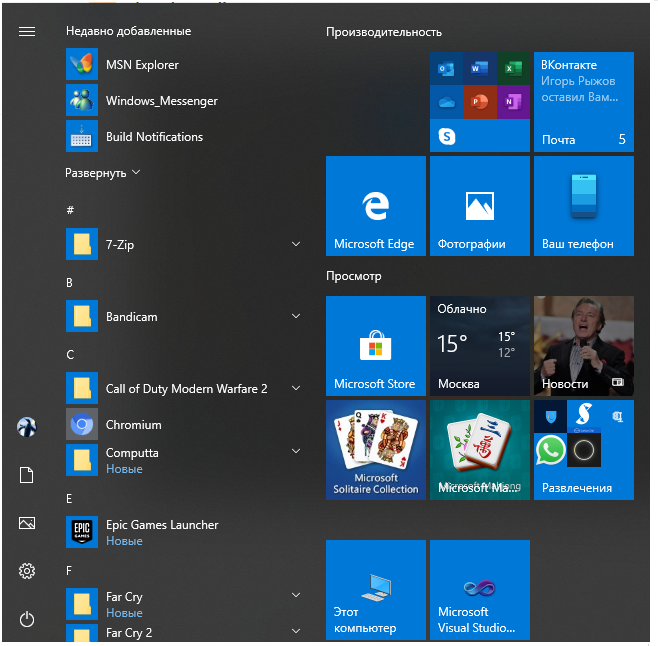
Task: Open the Microsoft Store tile
Action: pyautogui.click(x=376, y=346)
